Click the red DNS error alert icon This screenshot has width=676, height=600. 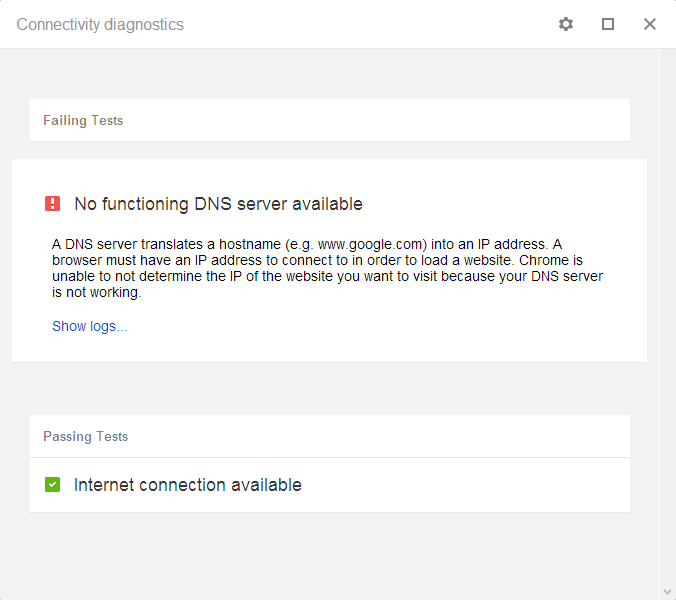tap(53, 203)
